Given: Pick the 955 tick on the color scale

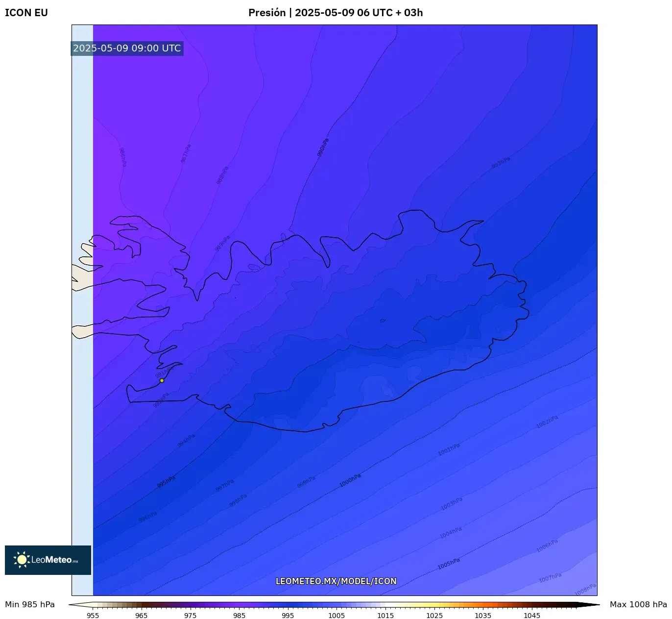Looking at the screenshot, I should 93,616.
